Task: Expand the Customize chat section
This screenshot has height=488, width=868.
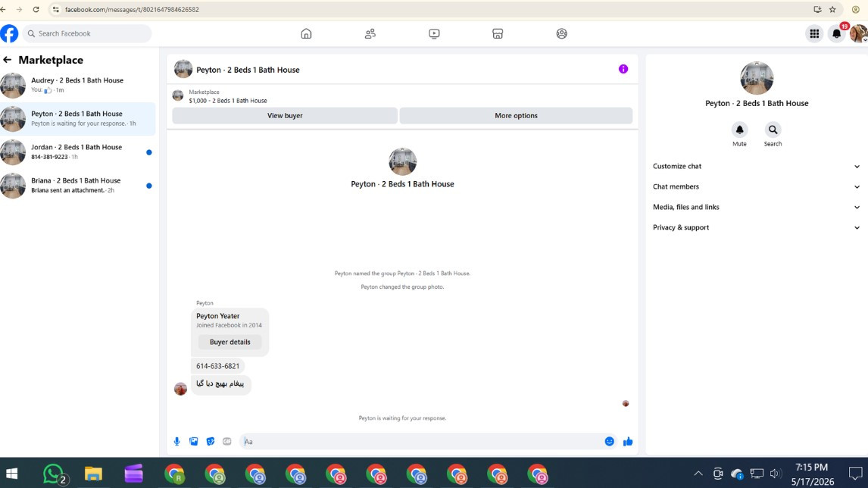Action: (756, 166)
